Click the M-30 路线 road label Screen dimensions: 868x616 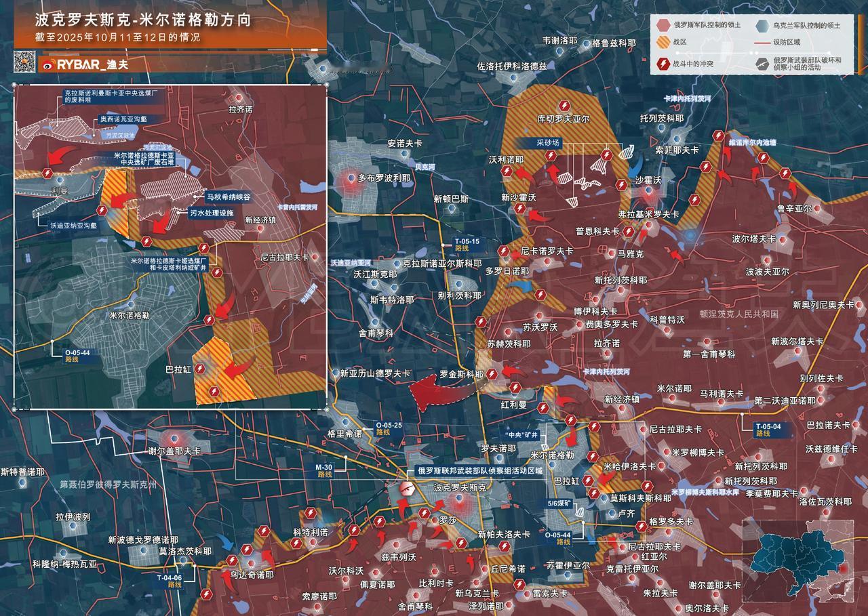tap(323, 471)
